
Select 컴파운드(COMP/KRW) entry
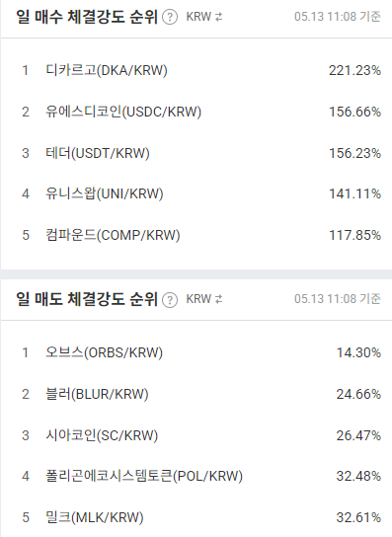(113, 235)
